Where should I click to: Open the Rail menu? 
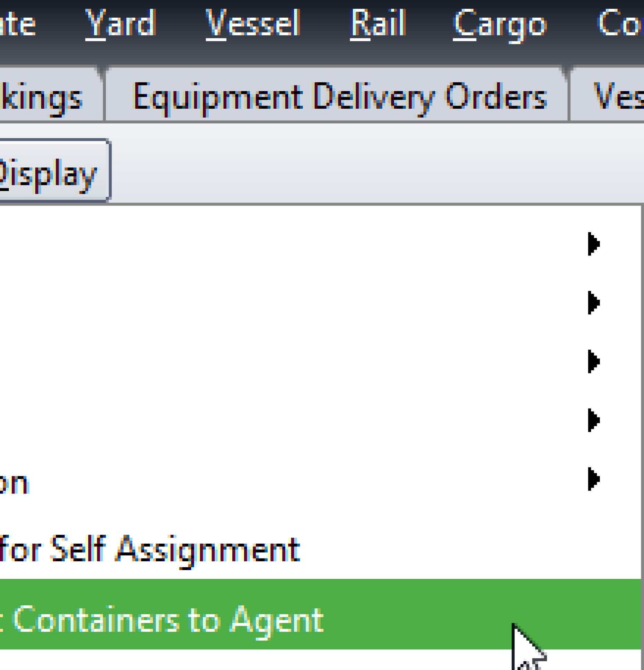point(377,24)
